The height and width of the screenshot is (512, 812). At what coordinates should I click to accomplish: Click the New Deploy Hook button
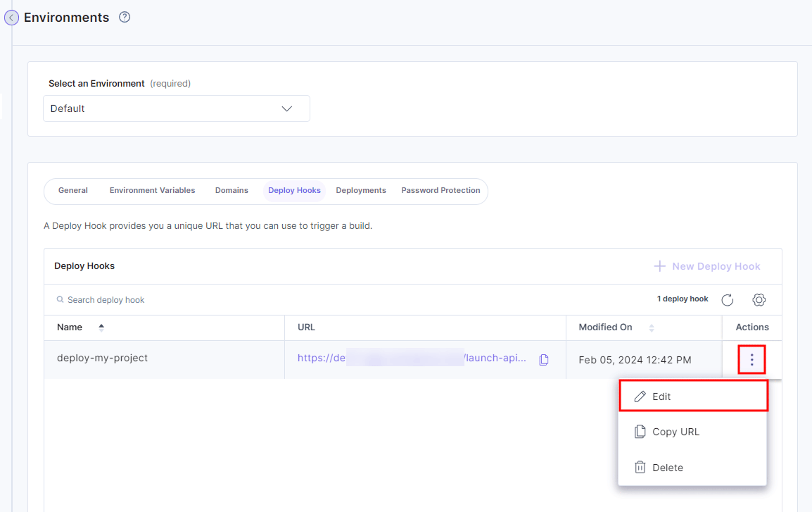click(707, 266)
